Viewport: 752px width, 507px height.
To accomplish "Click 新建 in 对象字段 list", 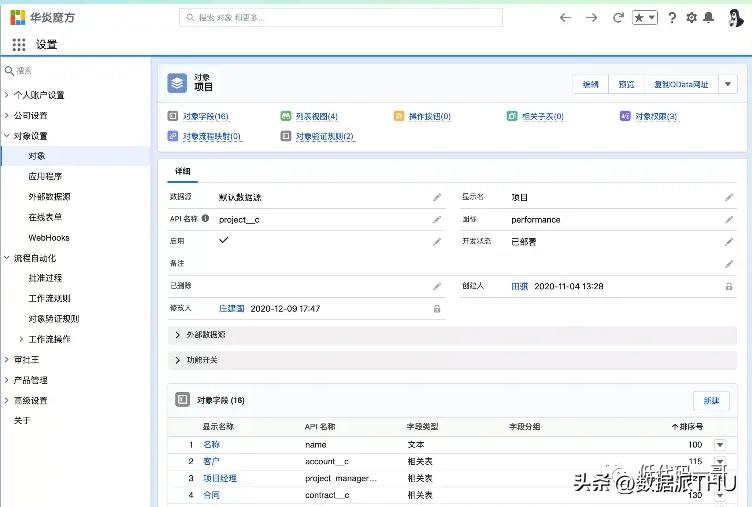I will coord(711,401).
